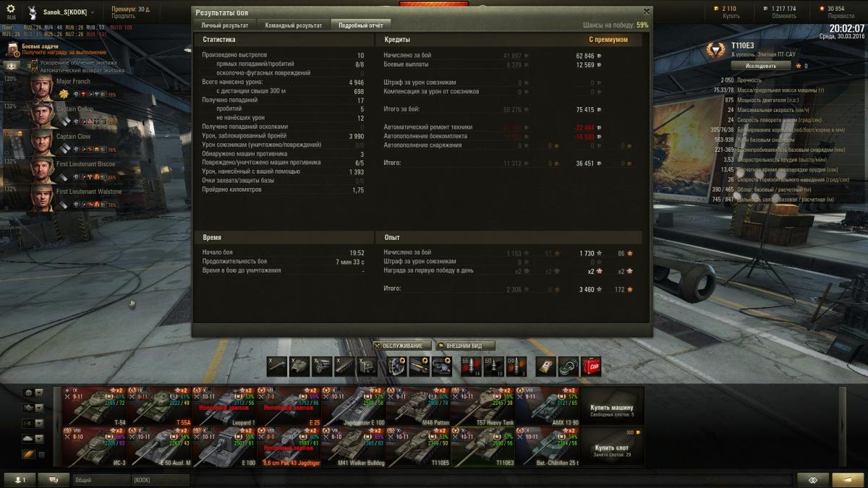Open the Внешний вид appearance button
This screenshot has height=488, width=868.
click(x=464, y=346)
